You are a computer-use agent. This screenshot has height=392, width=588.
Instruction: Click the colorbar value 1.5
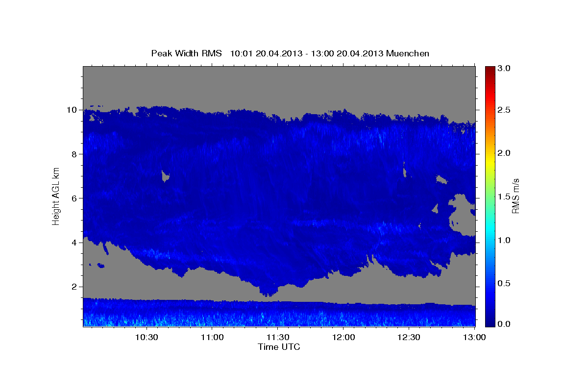coord(505,196)
